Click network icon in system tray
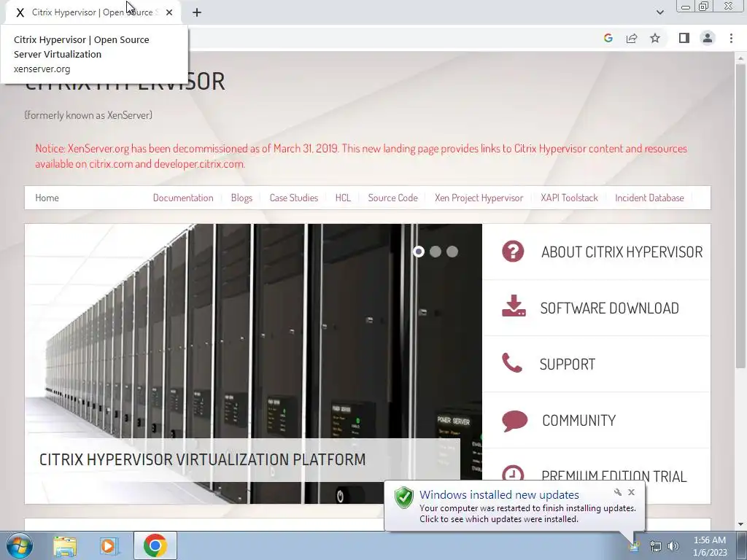The width and height of the screenshot is (747, 560). click(x=656, y=546)
